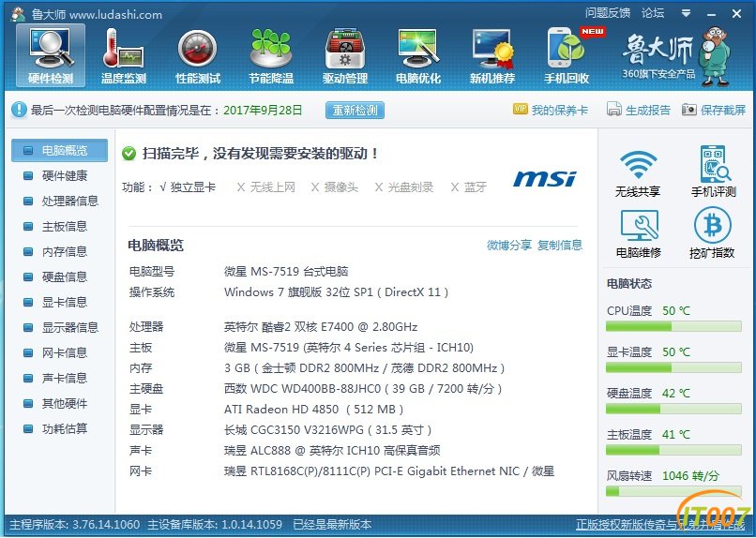Image resolution: width=756 pixels, height=538 pixels.
Task: Click the date 2017年9月28日
Action: click(x=263, y=110)
